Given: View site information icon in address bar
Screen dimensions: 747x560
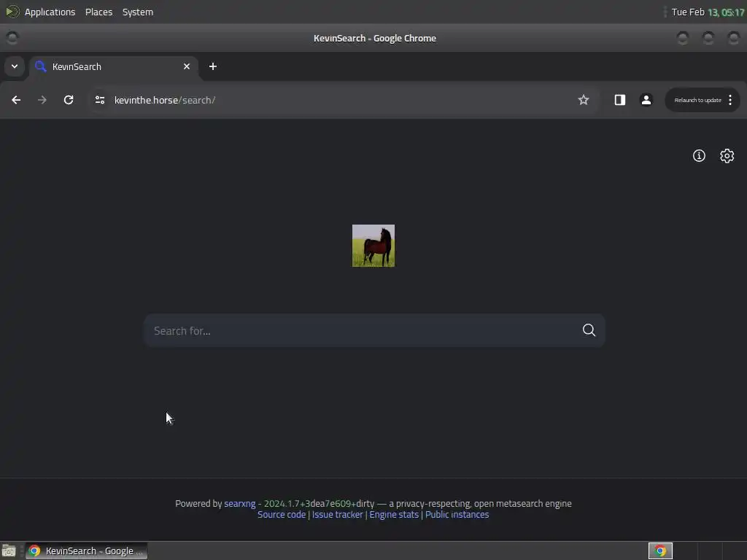Looking at the screenshot, I should (99, 100).
